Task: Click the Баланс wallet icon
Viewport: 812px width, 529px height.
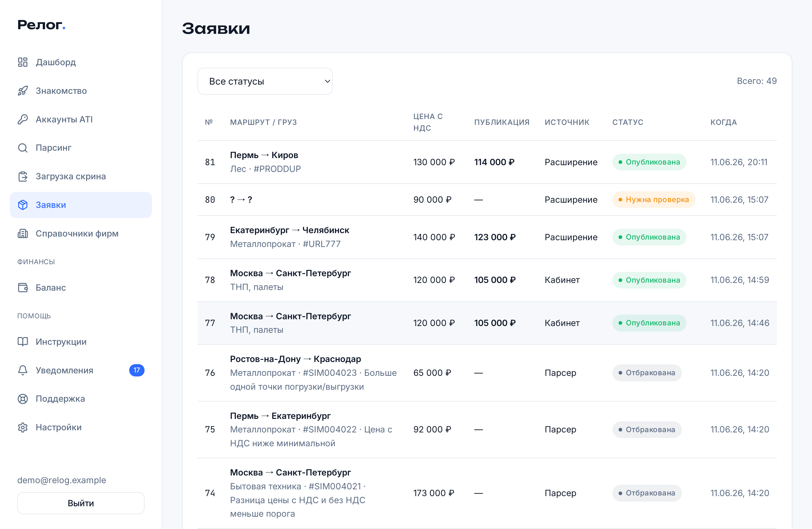Action: 22,288
